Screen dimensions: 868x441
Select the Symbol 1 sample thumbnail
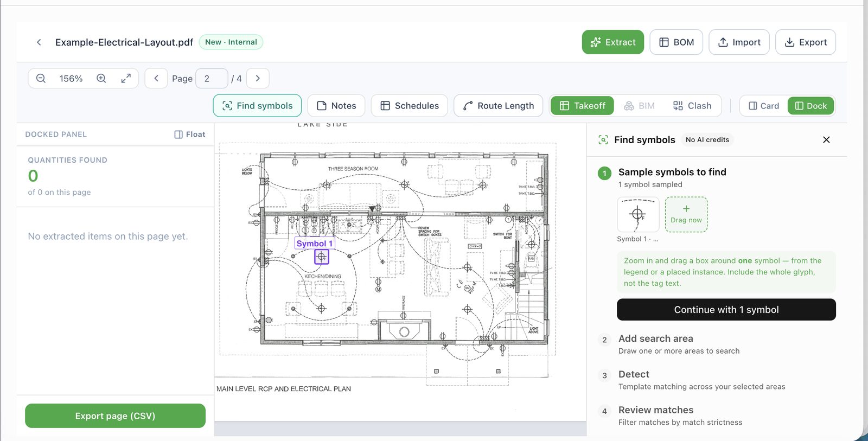click(x=638, y=214)
